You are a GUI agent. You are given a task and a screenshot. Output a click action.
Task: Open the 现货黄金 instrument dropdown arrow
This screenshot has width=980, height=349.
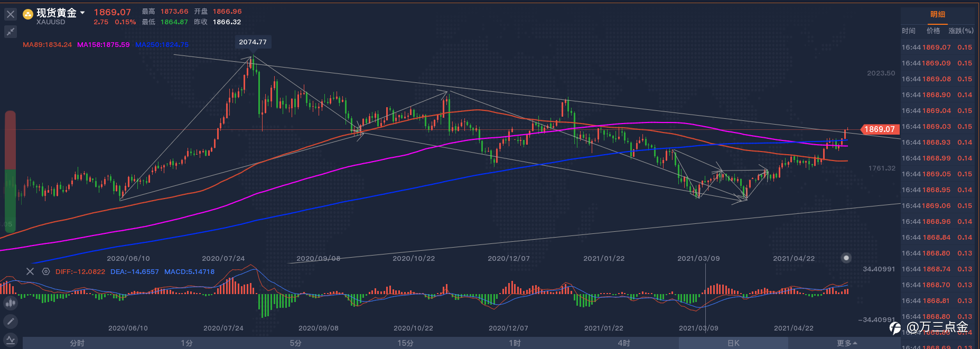[82, 13]
